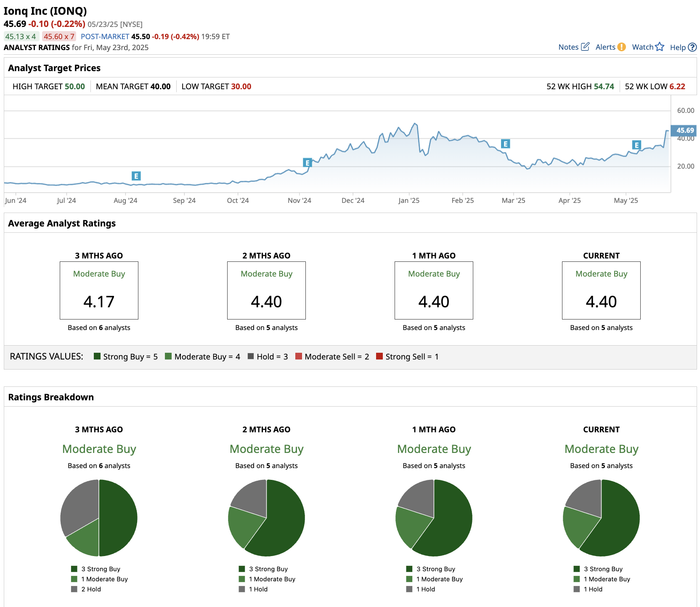
Task: Click the 1 MTH AGO 4.40 rating box
Action: pos(434,290)
